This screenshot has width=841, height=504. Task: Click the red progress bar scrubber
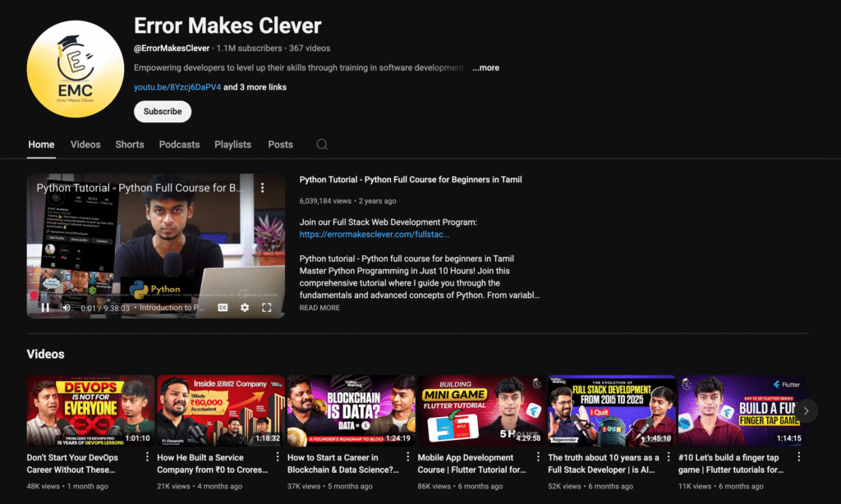pyautogui.click(x=34, y=295)
